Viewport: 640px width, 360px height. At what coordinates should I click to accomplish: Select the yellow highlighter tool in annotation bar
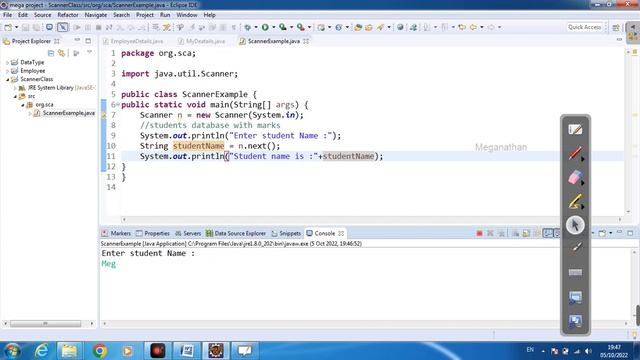(x=575, y=202)
